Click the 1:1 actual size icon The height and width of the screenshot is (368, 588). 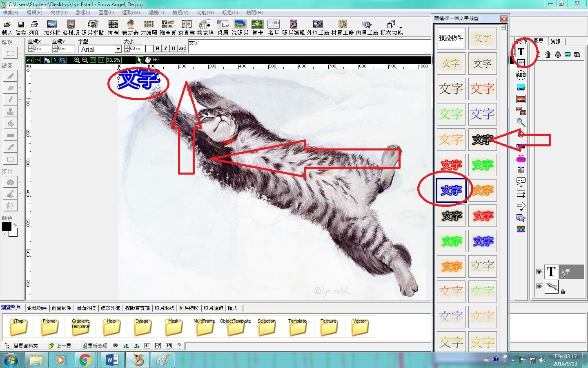[101, 60]
